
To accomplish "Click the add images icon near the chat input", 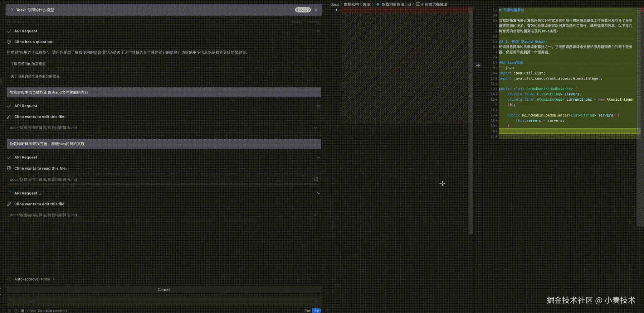I will coord(16,311).
